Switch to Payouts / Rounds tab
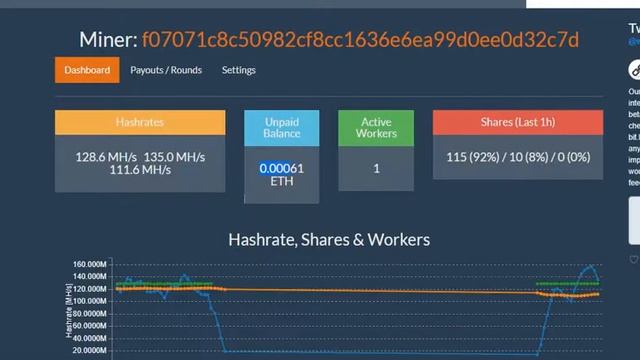Viewport: 640px width, 360px height. coord(166,70)
